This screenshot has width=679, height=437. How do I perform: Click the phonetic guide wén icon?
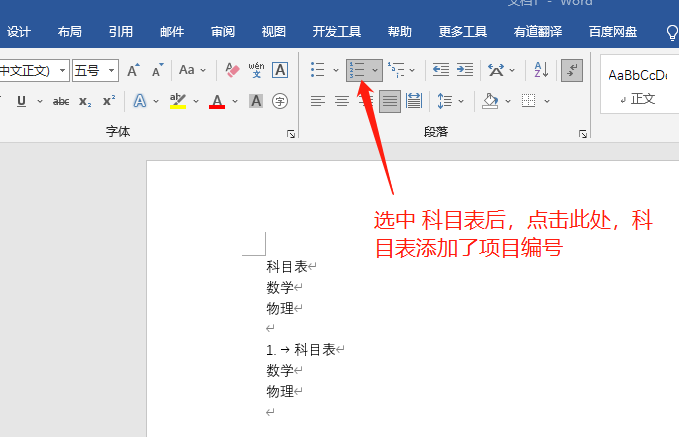tap(256, 70)
